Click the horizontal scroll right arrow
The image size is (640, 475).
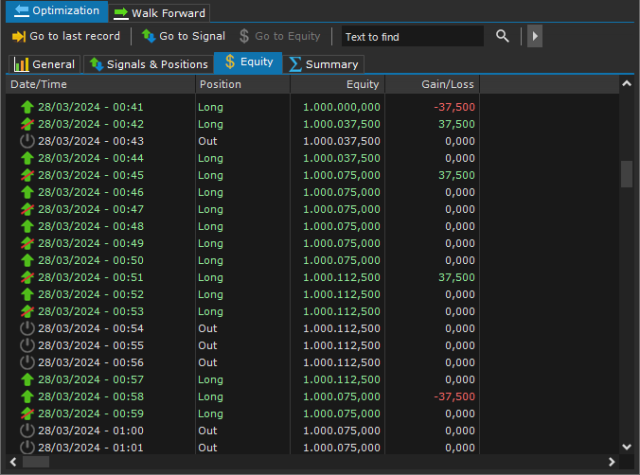pyautogui.click(x=611, y=462)
